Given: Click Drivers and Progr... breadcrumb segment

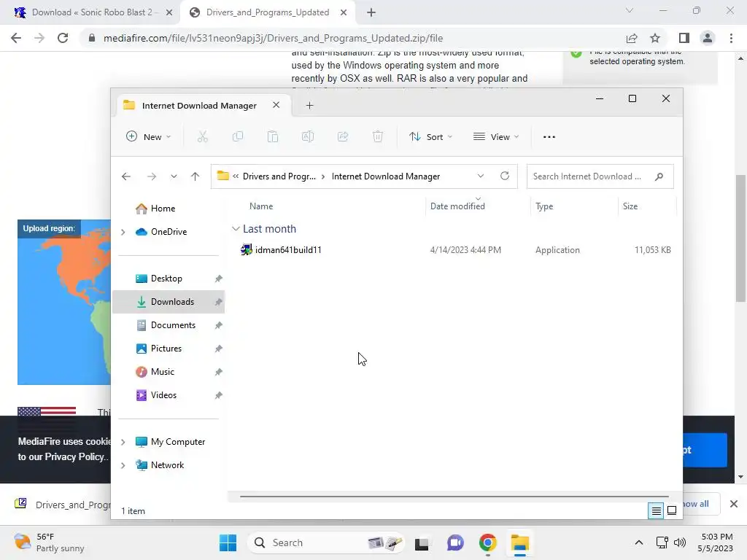Looking at the screenshot, I should tap(279, 176).
